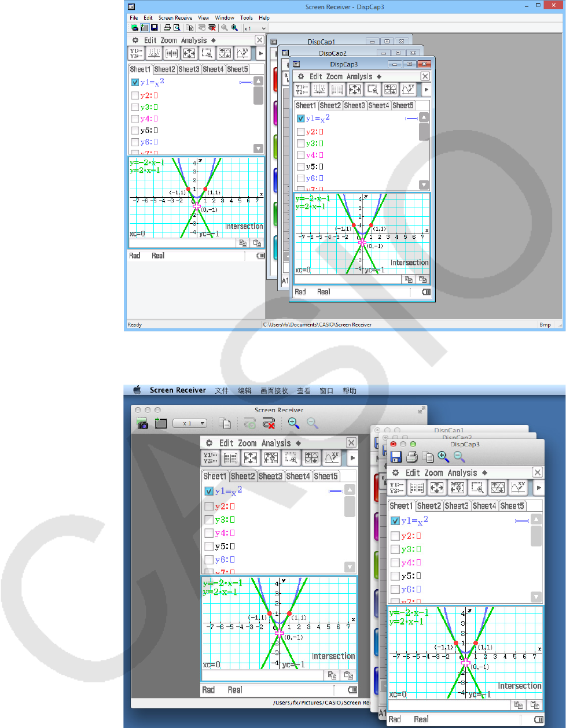The width and height of the screenshot is (566, 728).
Task: Select Sheet5 tab in Mac Screen Receiver panel
Action: pyautogui.click(x=326, y=476)
